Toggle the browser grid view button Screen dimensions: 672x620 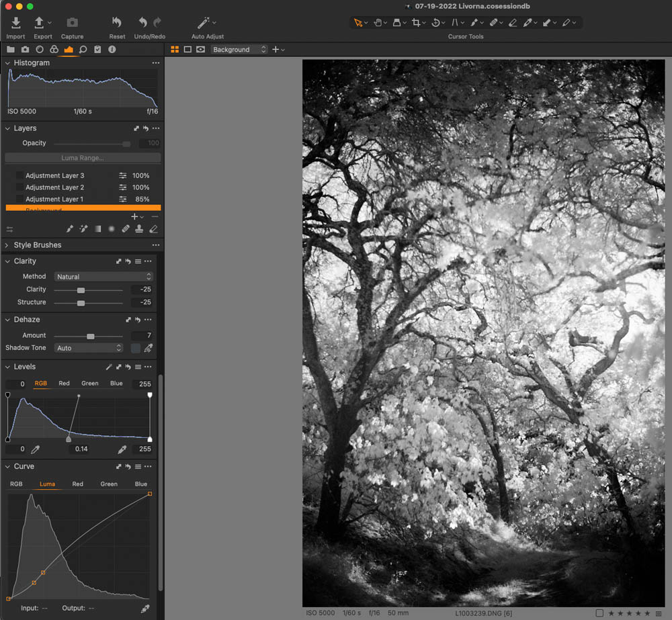coord(175,49)
